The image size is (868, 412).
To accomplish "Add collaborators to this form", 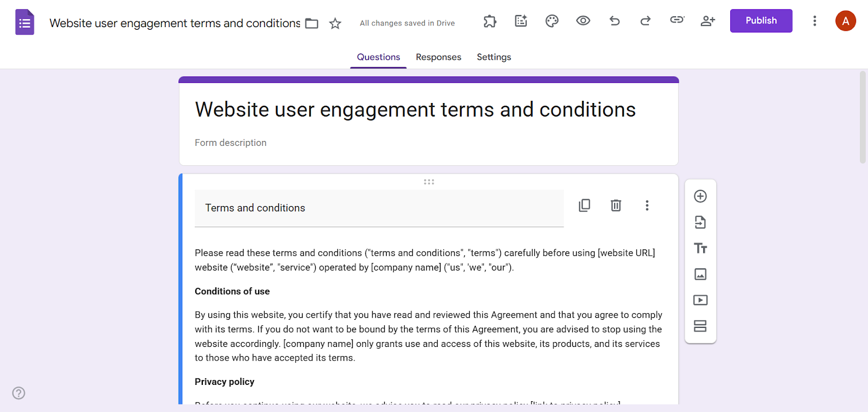I will pos(708,21).
